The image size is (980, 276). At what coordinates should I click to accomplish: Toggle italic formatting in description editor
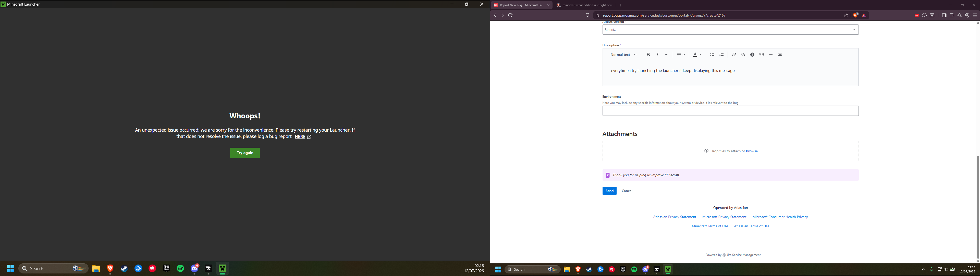pyautogui.click(x=657, y=55)
